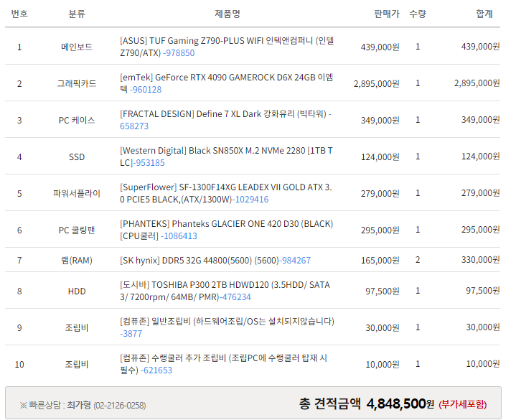Image resolution: width=516 pixels, height=420 pixels.
Task: Select the HDD category cell
Action: [77, 291]
